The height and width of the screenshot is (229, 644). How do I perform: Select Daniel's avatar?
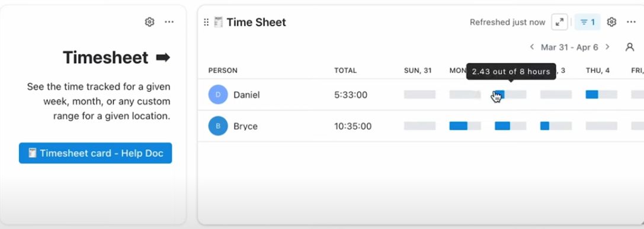(x=218, y=95)
